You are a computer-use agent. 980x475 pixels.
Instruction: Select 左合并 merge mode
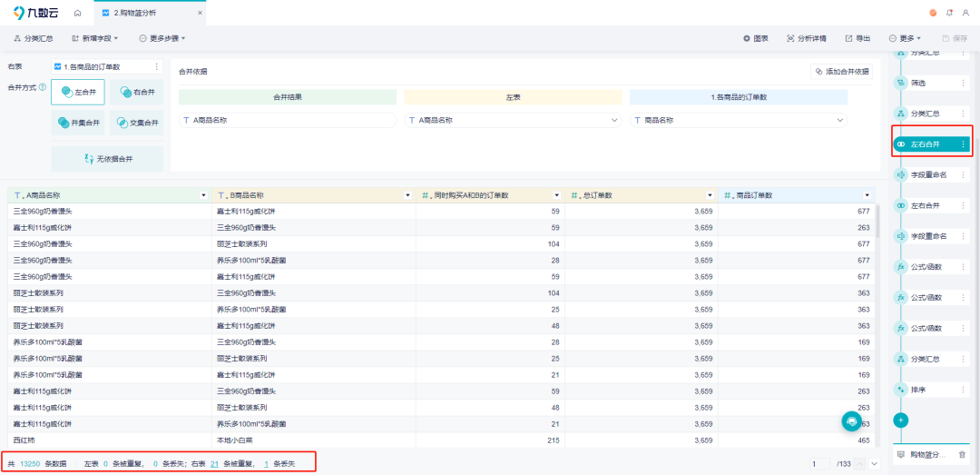(x=78, y=92)
